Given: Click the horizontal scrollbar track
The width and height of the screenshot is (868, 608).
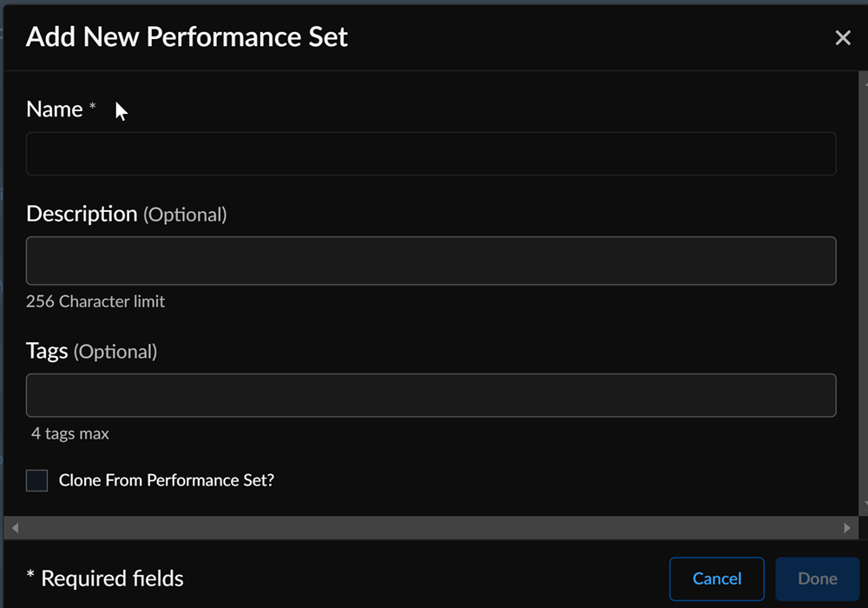Looking at the screenshot, I should coord(431,527).
